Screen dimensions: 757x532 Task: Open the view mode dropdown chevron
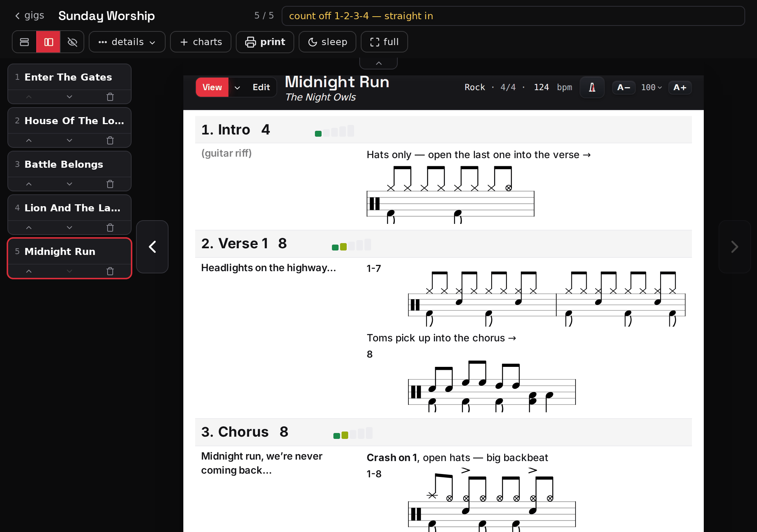coord(237,87)
